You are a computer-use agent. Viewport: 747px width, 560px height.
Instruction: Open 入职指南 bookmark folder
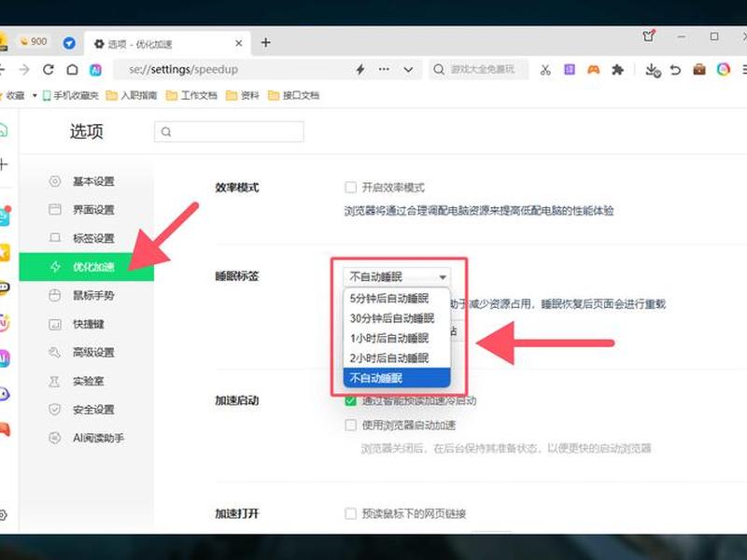[132, 96]
